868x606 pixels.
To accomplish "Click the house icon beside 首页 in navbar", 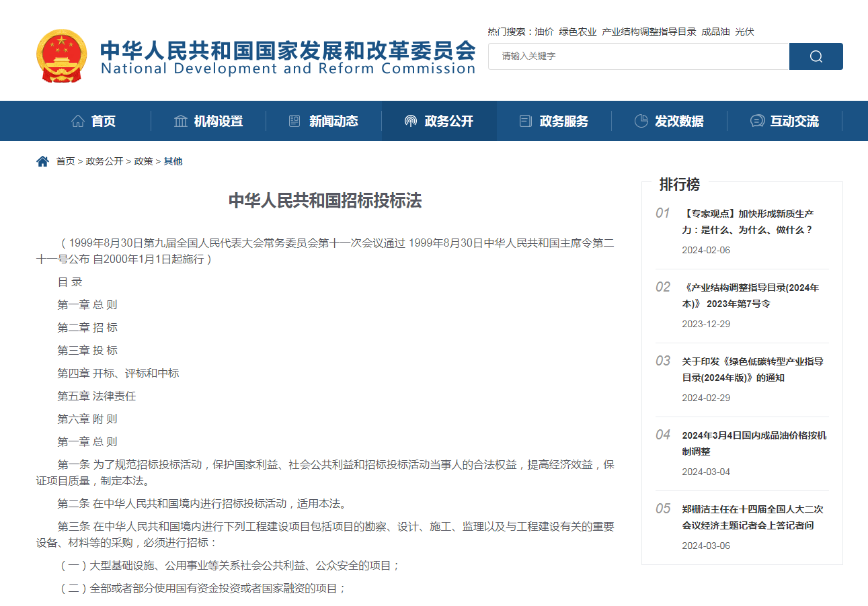I will 78,121.
